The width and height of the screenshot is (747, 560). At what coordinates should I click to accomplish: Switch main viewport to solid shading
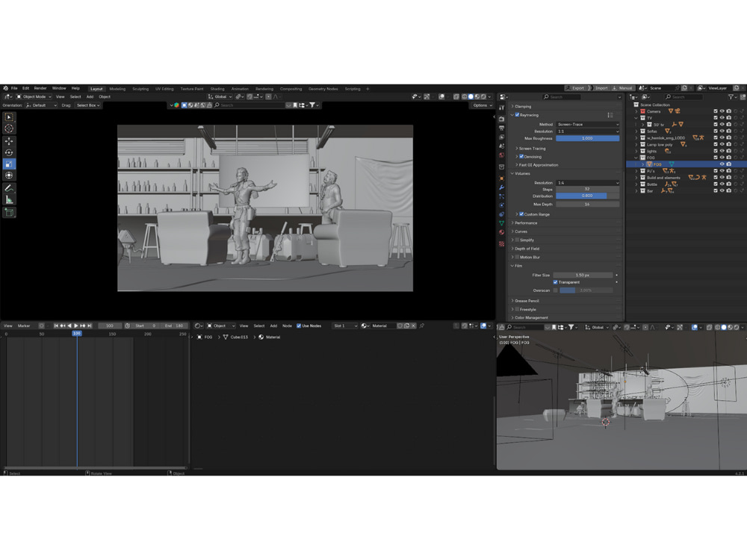pyautogui.click(x=471, y=96)
